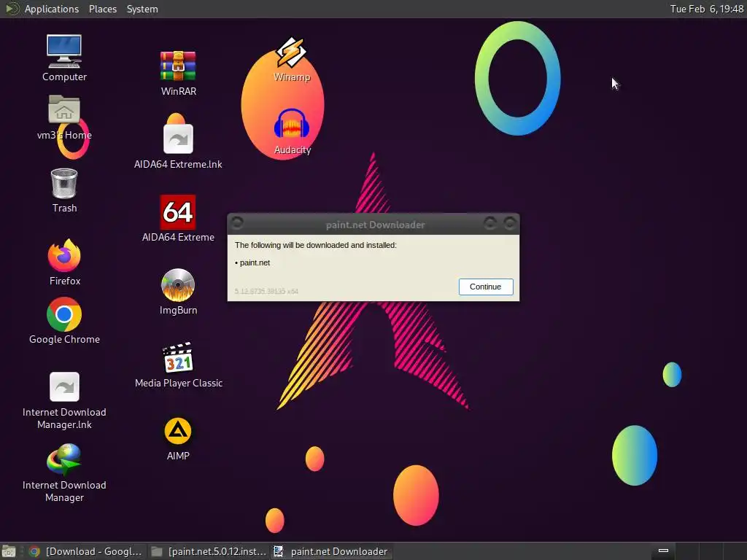The image size is (747, 560).
Task: Open the Computer desktop icon
Action: point(64,52)
